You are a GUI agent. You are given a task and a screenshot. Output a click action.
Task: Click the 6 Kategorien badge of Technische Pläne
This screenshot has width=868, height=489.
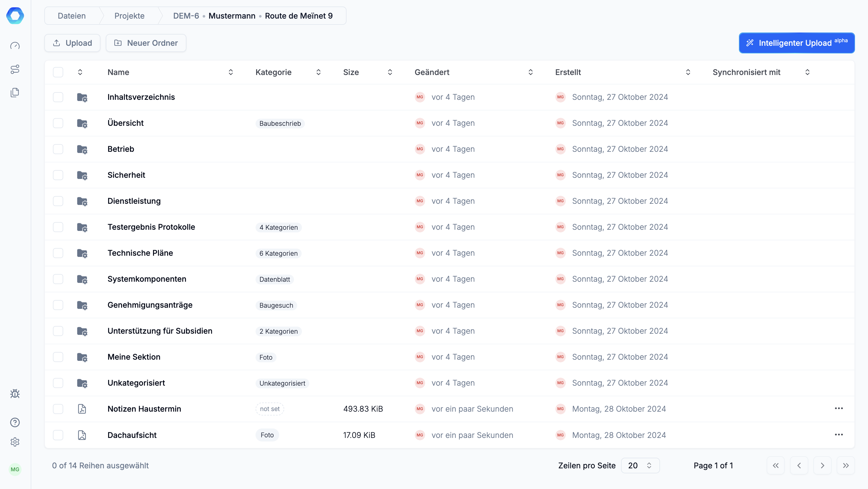point(279,253)
